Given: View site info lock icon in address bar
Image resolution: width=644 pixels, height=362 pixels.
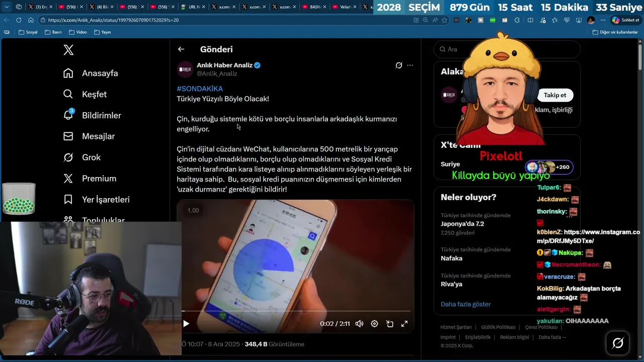Looking at the screenshot, I should [43, 20].
